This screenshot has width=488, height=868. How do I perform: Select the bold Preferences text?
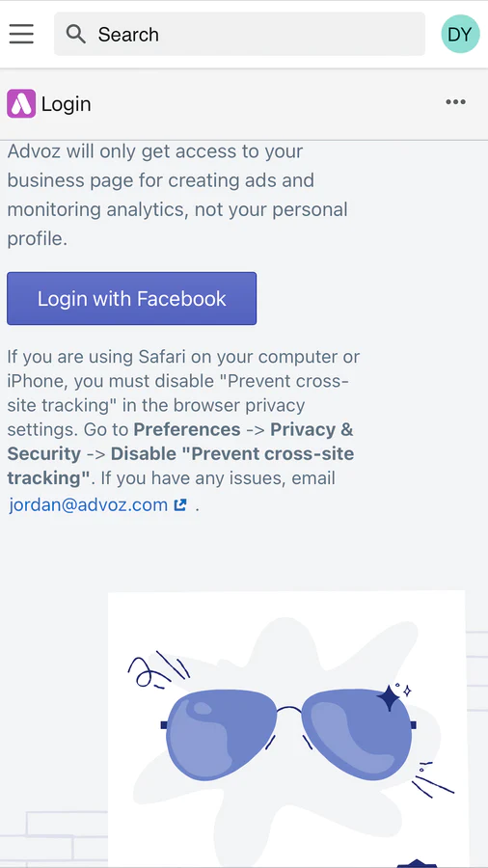click(x=187, y=429)
